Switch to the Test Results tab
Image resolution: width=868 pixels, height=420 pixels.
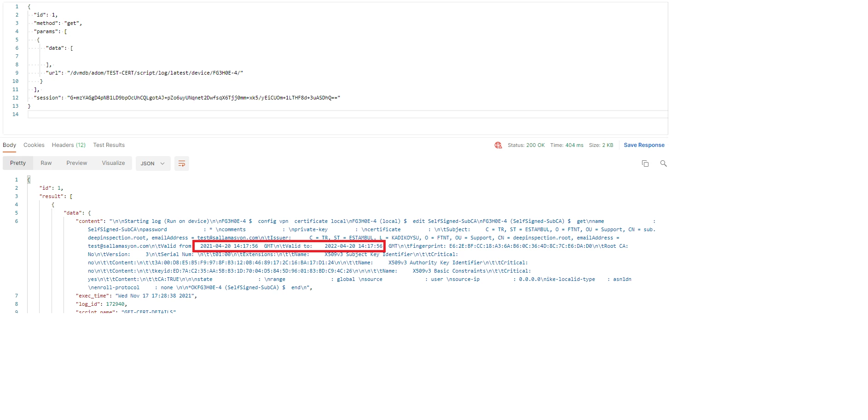pyautogui.click(x=109, y=145)
